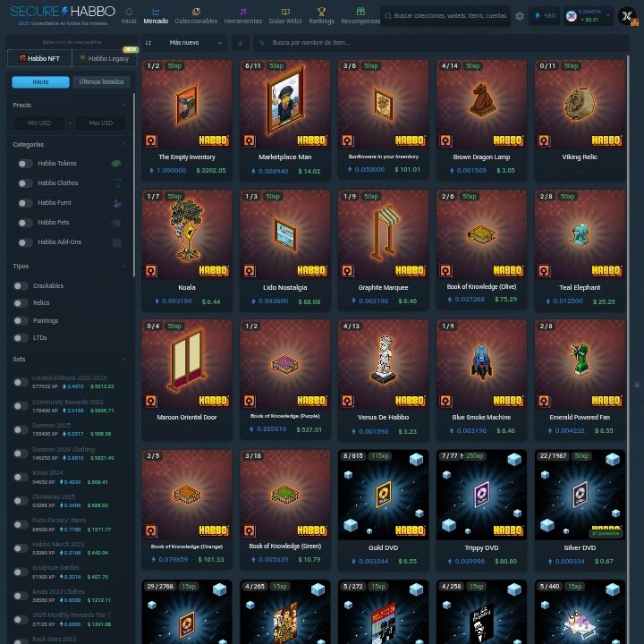Open the Rankings trophy icon
644x644 pixels.
point(322,12)
